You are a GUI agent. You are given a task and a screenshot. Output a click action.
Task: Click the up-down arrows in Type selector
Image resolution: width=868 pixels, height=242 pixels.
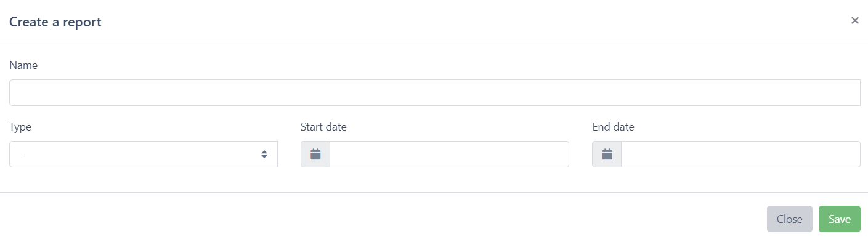click(x=264, y=154)
